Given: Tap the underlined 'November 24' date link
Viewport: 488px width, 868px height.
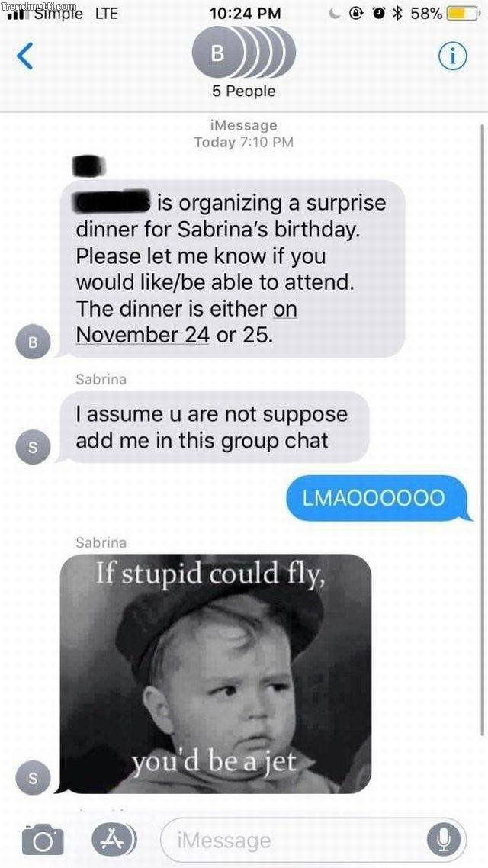Looking at the screenshot, I should tap(142, 335).
